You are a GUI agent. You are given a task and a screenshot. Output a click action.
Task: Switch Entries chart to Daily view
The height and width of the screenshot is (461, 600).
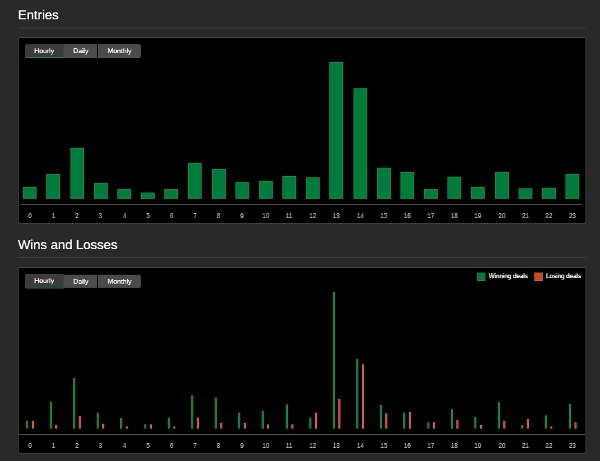[x=80, y=51]
